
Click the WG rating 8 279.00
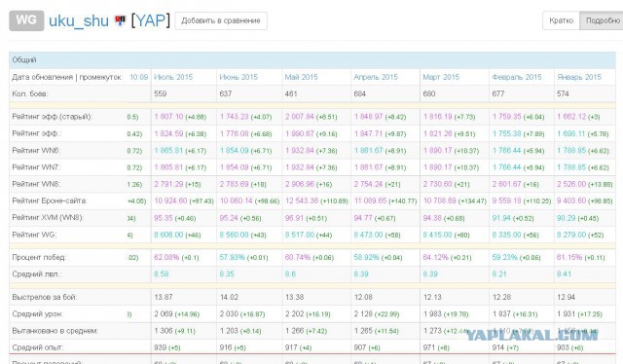(571, 235)
